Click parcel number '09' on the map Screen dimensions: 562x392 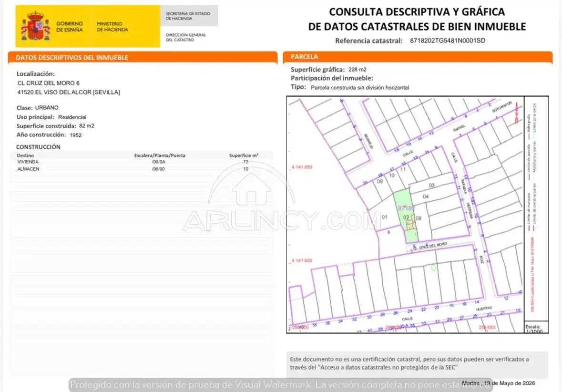click(380, 181)
